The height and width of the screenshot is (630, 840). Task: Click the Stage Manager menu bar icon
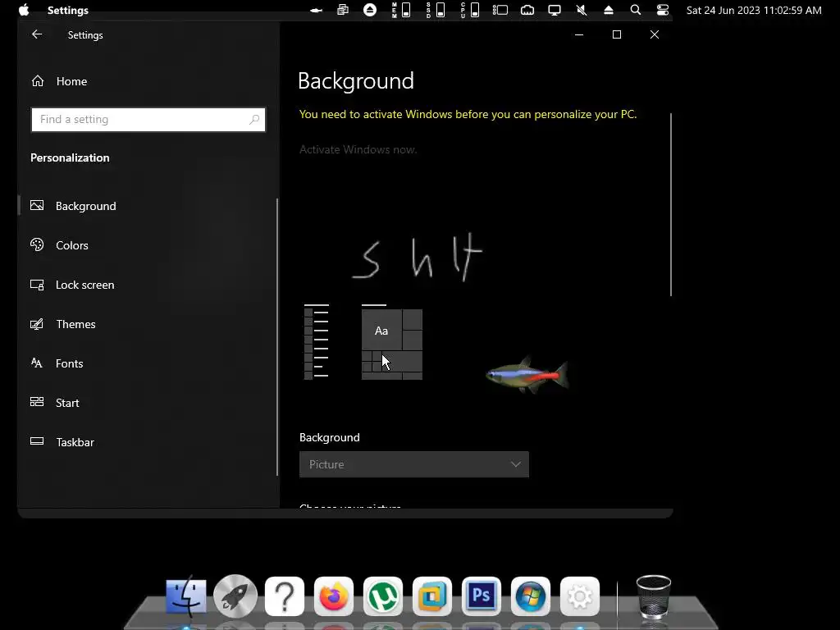pyautogui.click(x=500, y=10)
